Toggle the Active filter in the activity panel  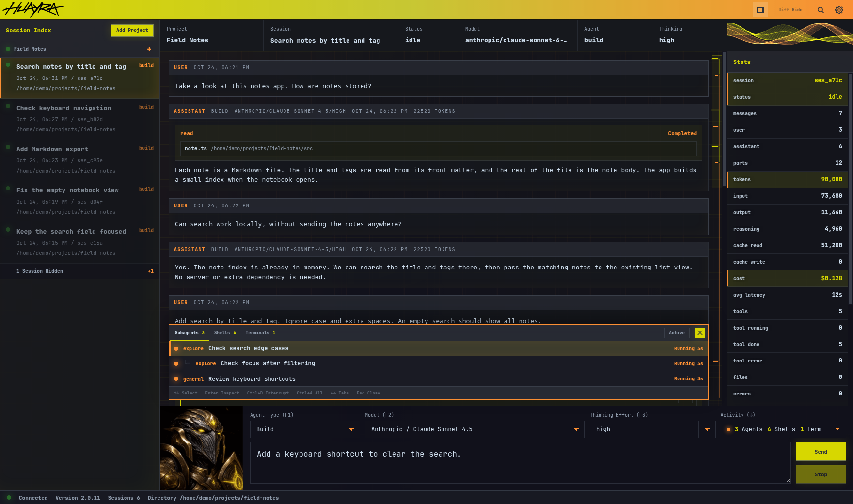[677, 333]
